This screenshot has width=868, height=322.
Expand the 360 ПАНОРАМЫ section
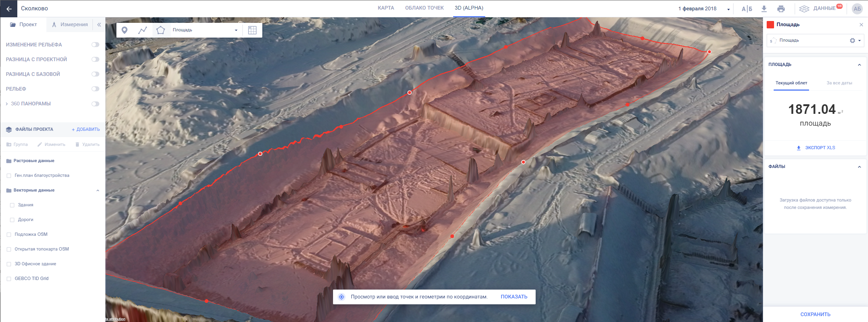coord(7,104)
